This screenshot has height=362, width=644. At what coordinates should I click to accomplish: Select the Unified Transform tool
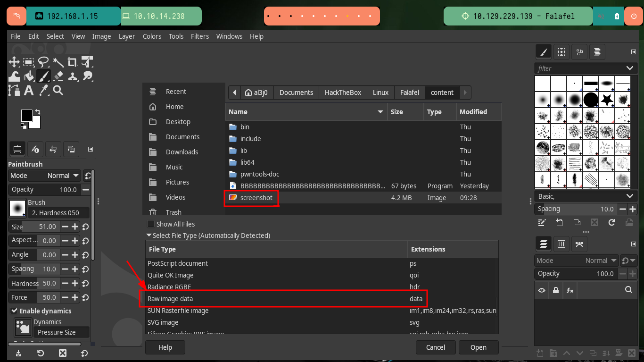87,62
